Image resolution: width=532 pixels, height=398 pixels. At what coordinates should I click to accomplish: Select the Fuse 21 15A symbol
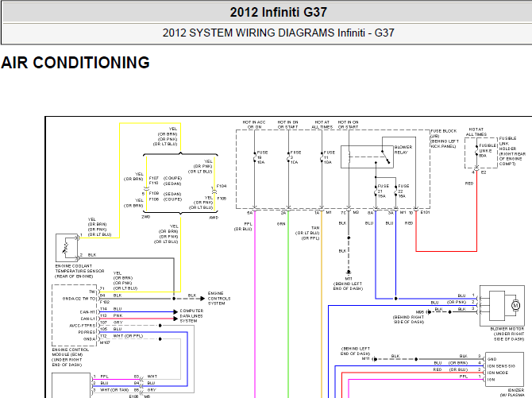click(x=376, y=191)
